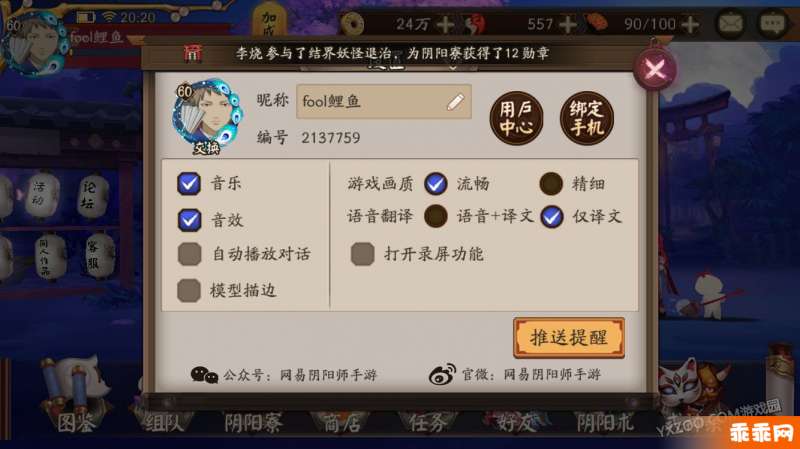
Task: Disable the 音乐 music checkbox
Action: (189, 183)
